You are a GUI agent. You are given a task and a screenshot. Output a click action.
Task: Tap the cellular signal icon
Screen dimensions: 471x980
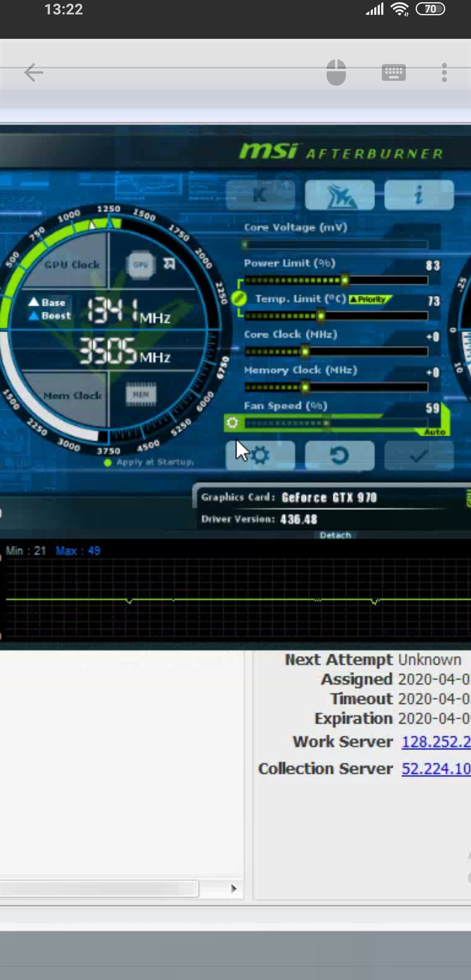pos(375,9)
